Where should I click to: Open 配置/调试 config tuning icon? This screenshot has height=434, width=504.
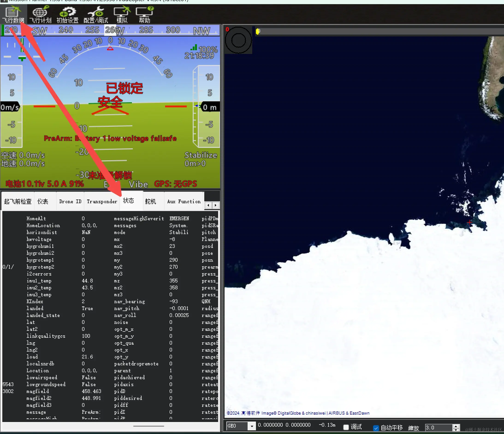click(96, 15)
